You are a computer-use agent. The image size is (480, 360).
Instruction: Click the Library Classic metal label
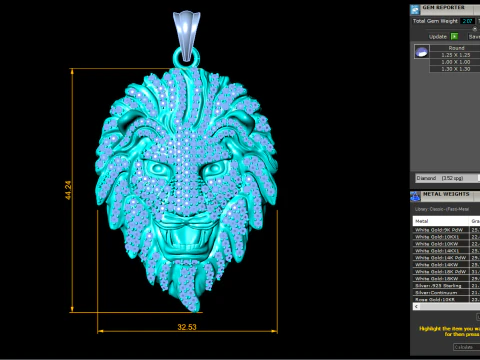(442, 209)
